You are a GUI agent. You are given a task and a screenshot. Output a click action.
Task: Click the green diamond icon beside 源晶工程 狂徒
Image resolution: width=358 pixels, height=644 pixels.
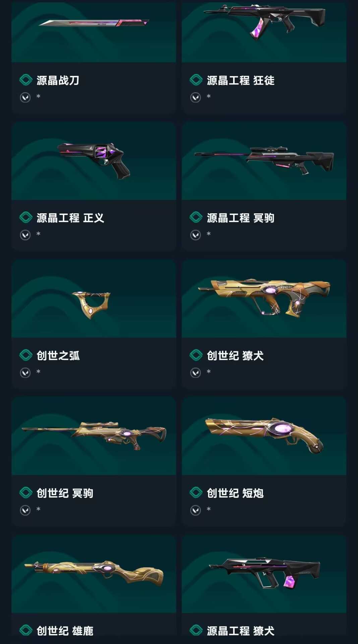pos(196,80)
